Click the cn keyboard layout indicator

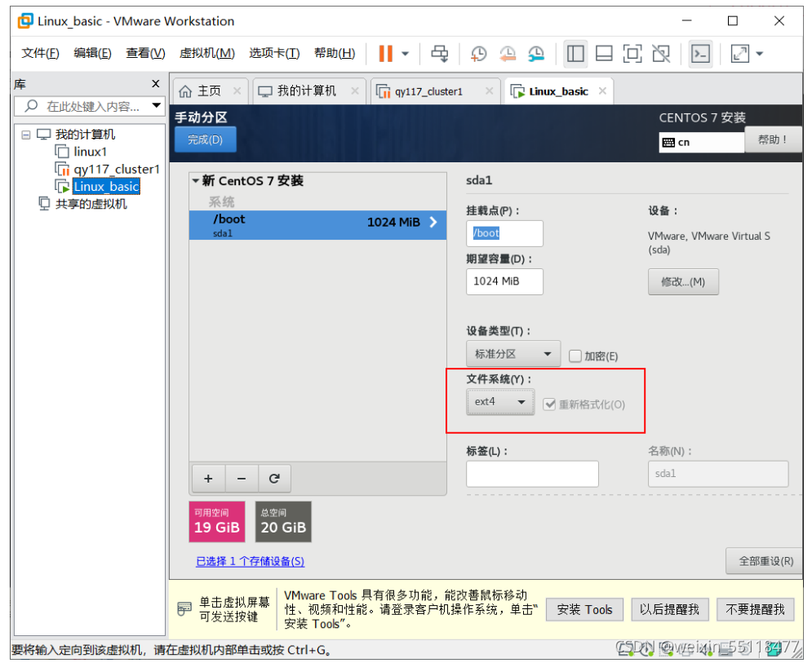tap(701, 143)
